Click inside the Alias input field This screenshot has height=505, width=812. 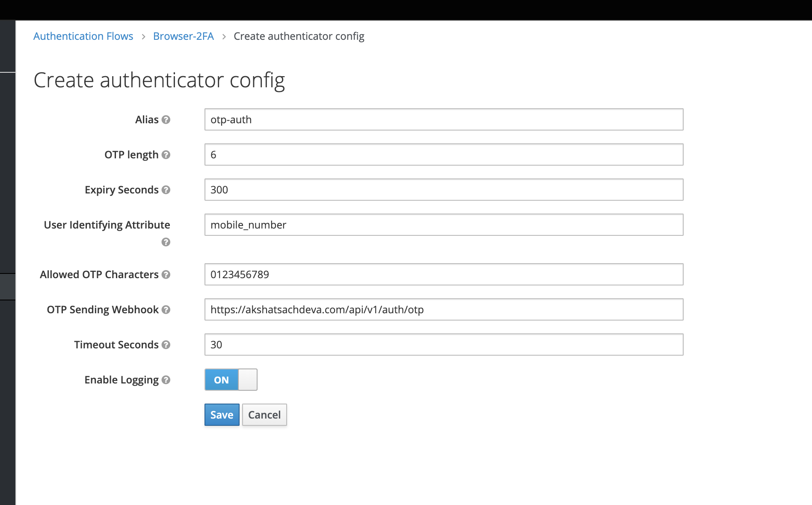click(x=444, y=120)
